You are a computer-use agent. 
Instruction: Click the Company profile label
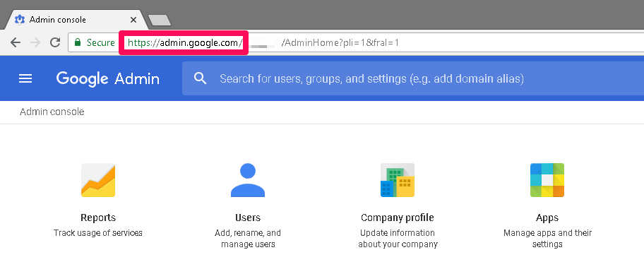(x=397, y=218)
